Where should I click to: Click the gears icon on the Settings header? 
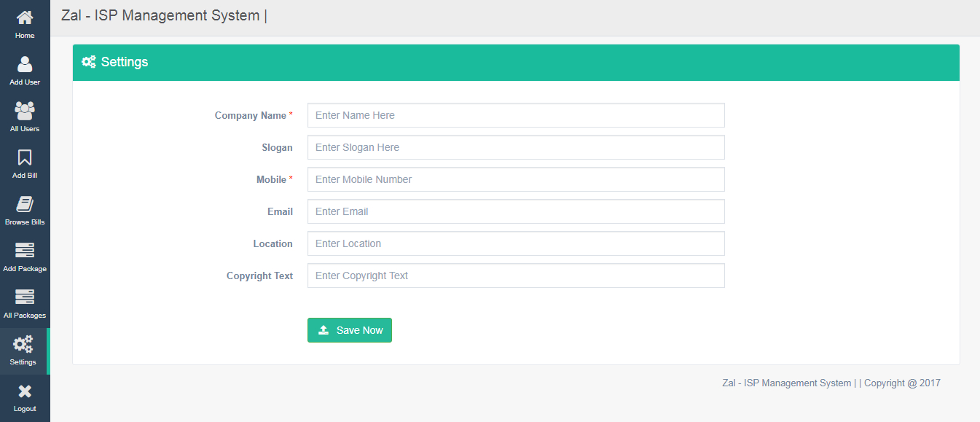point(88,61)
